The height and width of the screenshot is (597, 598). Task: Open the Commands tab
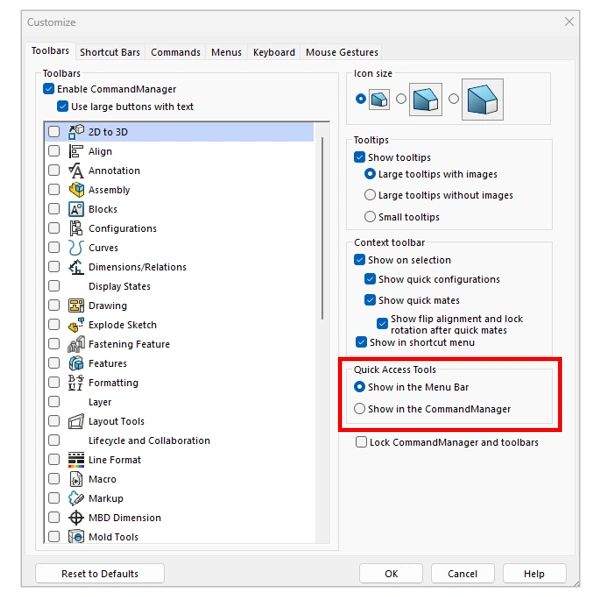pyautogui.click(x=175, y=52)
